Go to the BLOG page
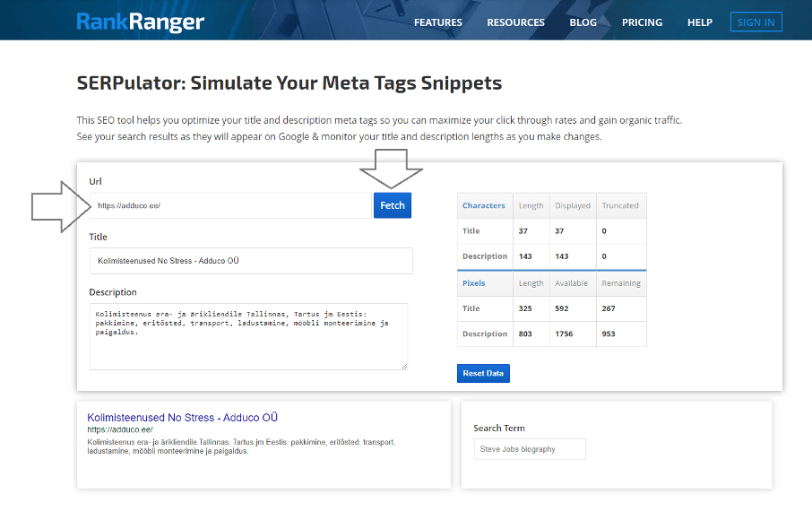 click(x=583, y=22)
